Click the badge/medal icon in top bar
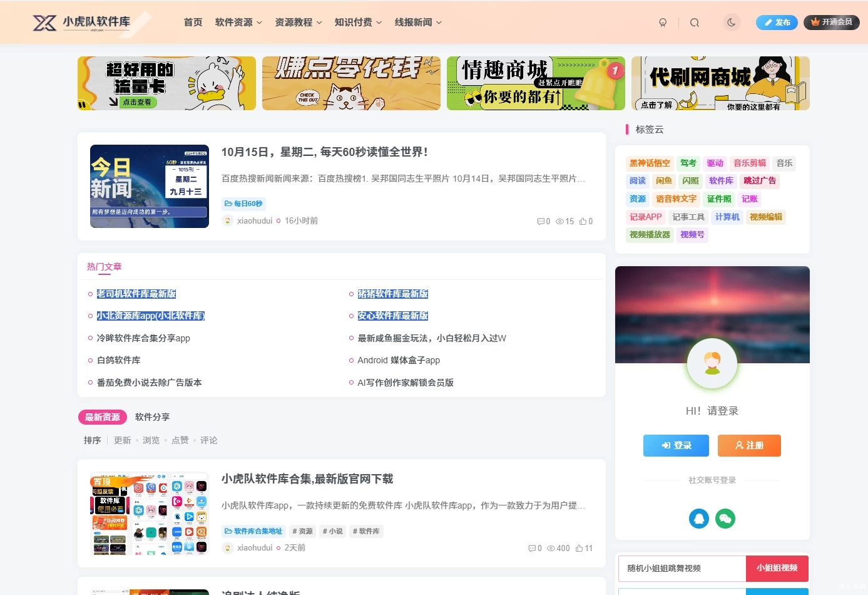The height and width of the screenshot is (595, 868). point(663,22)
